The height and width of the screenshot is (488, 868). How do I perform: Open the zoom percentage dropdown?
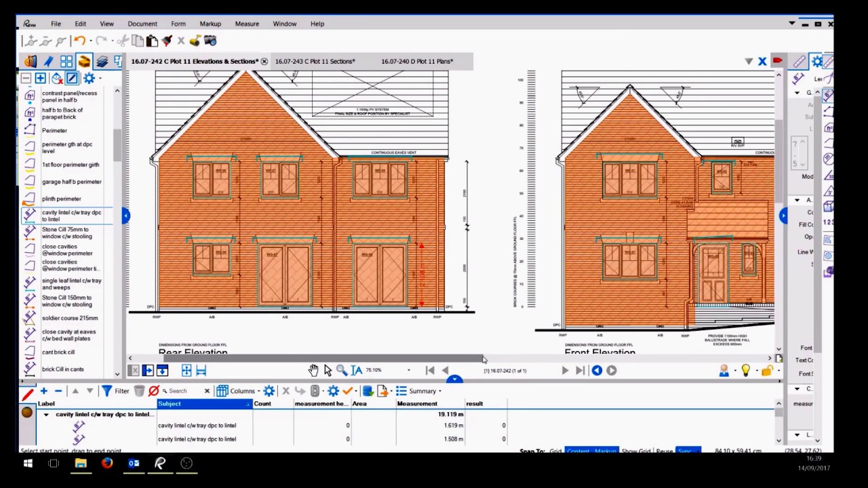tap(408, 370)
